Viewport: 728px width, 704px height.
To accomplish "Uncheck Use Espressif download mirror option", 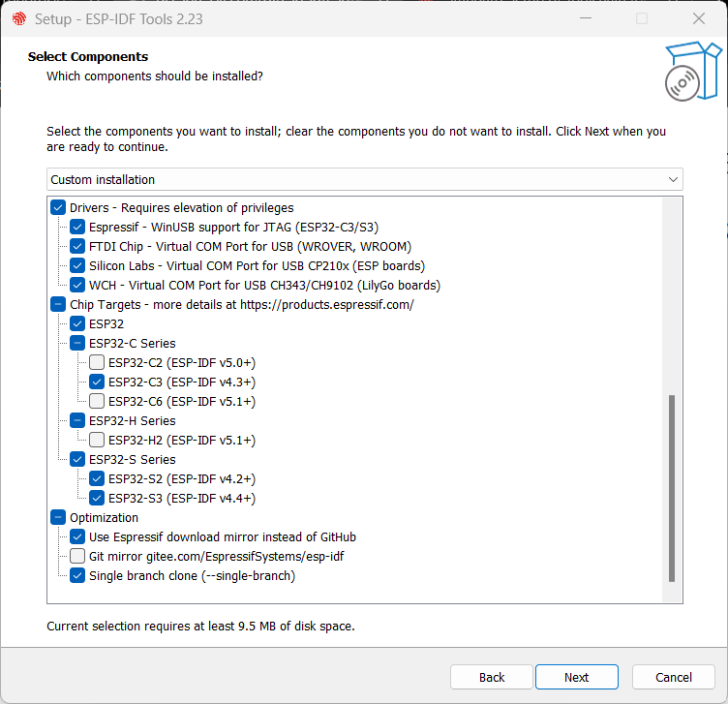I will tap(77, 536).
